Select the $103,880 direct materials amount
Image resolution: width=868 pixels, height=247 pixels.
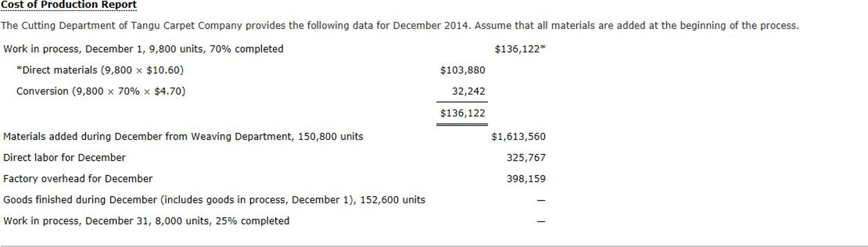pos(462,70)
